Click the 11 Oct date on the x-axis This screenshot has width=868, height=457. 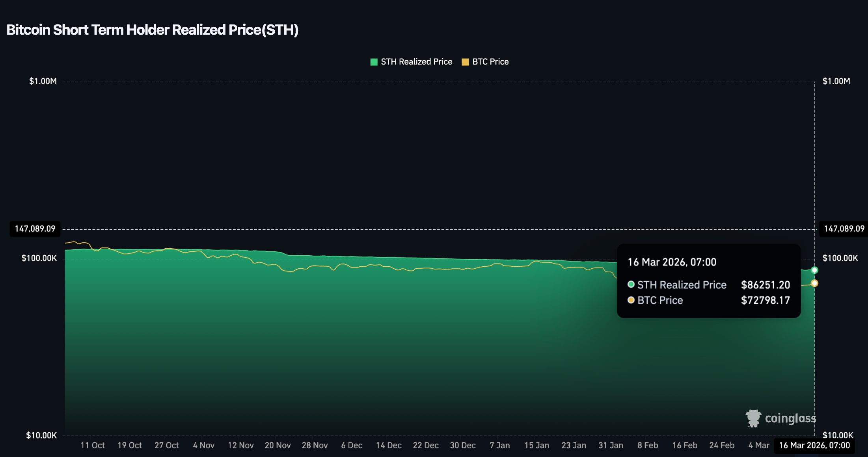click(x=93, y=445)
